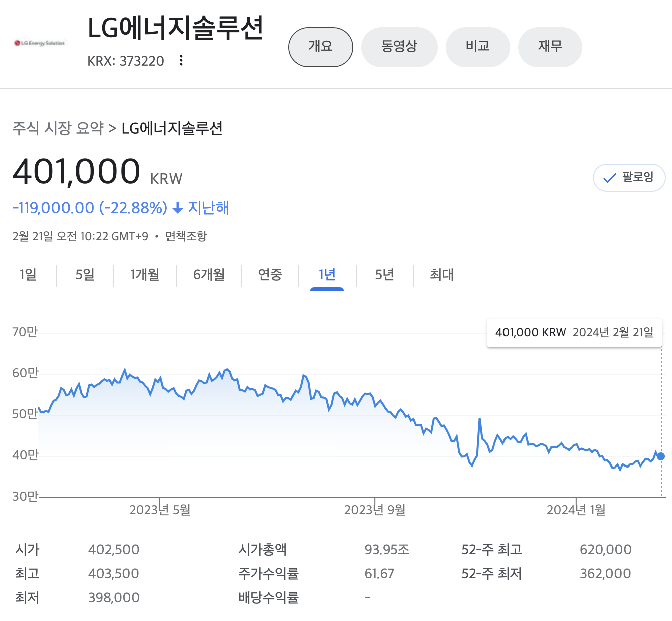Select the 5년 chart range
This screenshot has width=672, height=621.
point(384,275)
